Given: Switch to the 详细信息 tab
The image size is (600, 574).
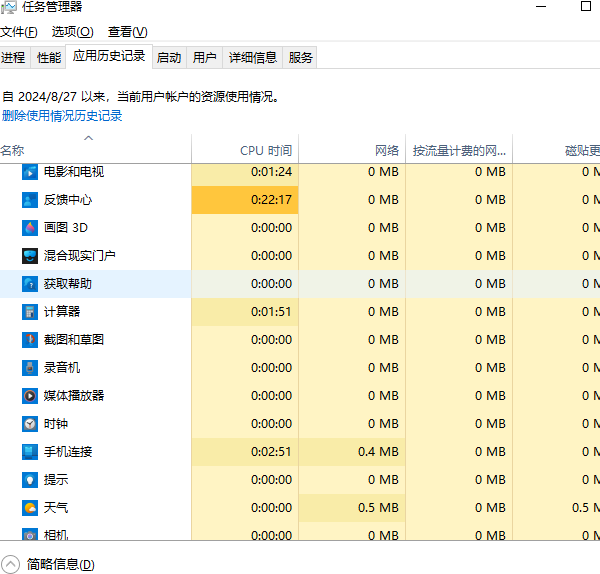Looking at the screenshot, I should tap(252, 58).
